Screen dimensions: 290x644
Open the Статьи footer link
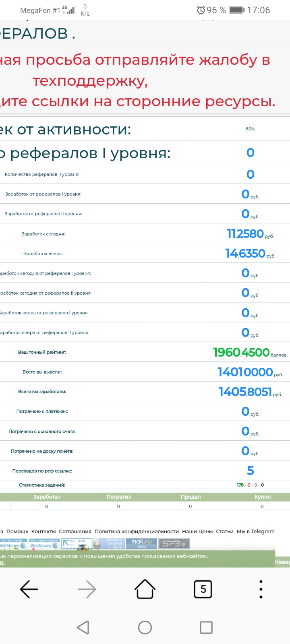click(225, 531)
